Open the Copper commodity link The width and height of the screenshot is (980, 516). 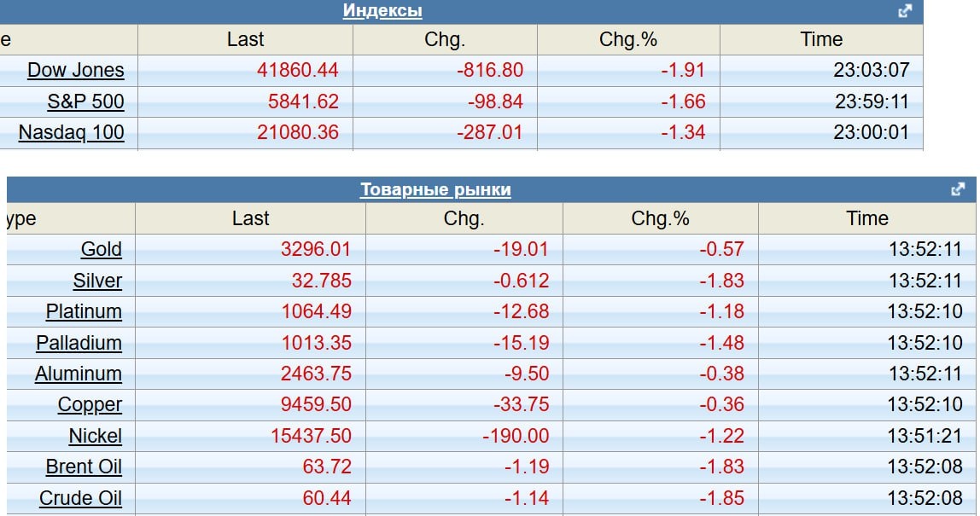tap(90, 404)
